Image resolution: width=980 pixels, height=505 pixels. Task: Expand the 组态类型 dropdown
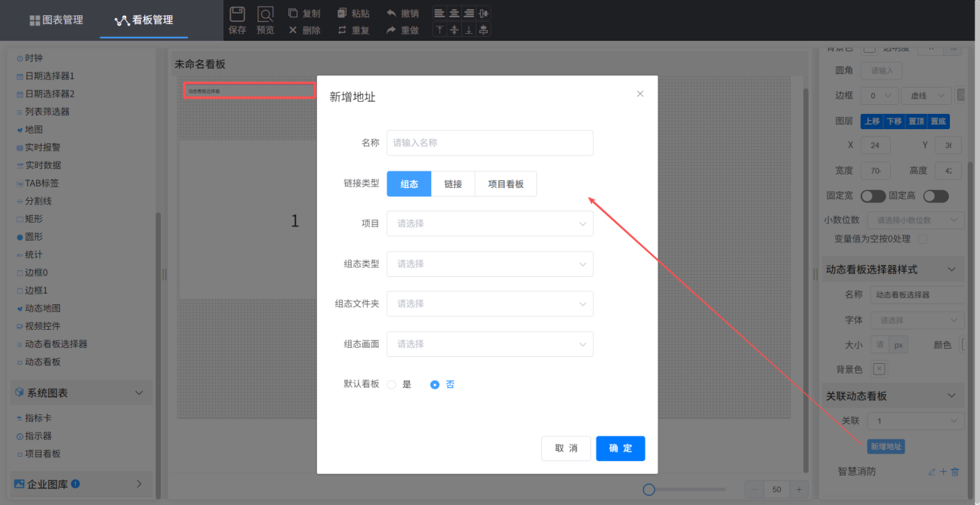pyautogui.click(x=489, y=263)
